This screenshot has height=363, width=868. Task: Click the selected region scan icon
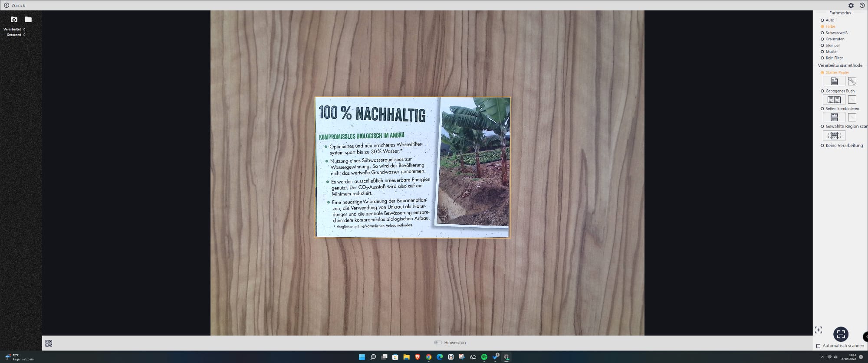pyautogui.click(x=834, y=136)
